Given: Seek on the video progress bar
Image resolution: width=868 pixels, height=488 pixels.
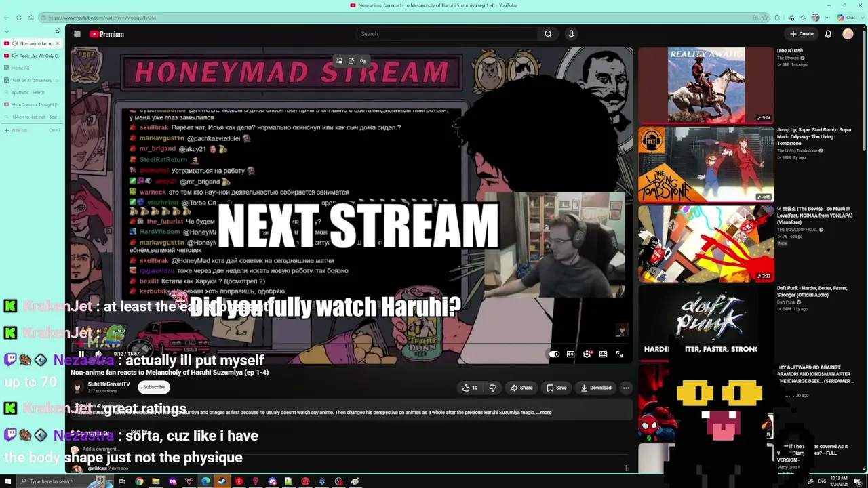Looking at the screenshot, I should 351,345.
